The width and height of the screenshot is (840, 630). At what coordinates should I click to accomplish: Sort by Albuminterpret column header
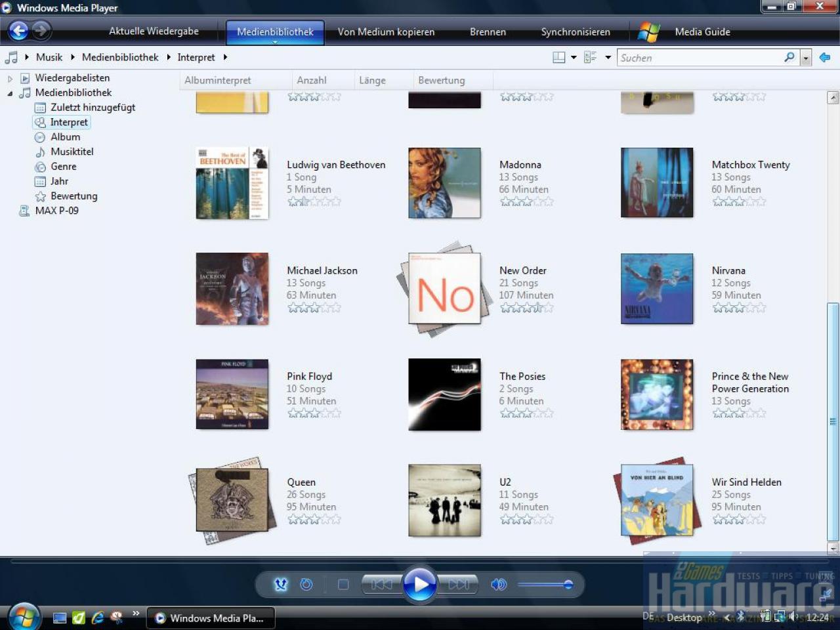pos(236,80)
